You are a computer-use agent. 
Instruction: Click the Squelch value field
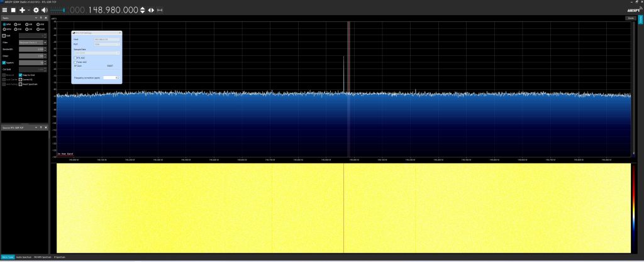31,63
